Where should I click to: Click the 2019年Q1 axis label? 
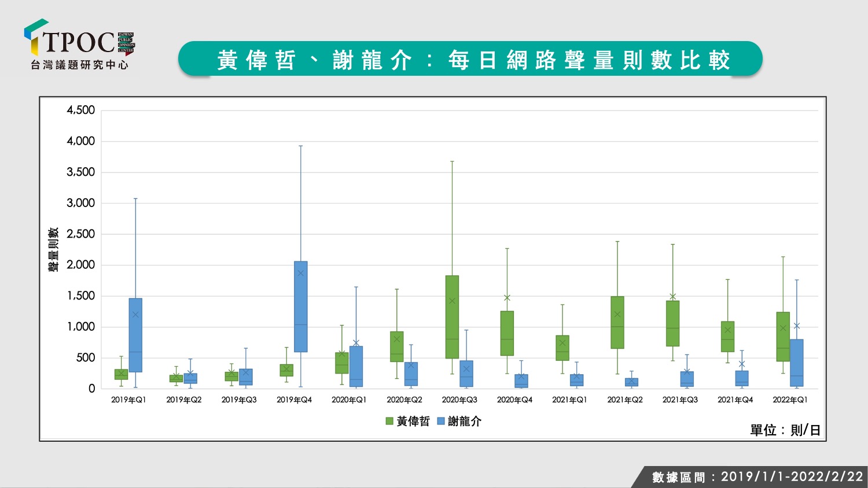click(128, 400)
